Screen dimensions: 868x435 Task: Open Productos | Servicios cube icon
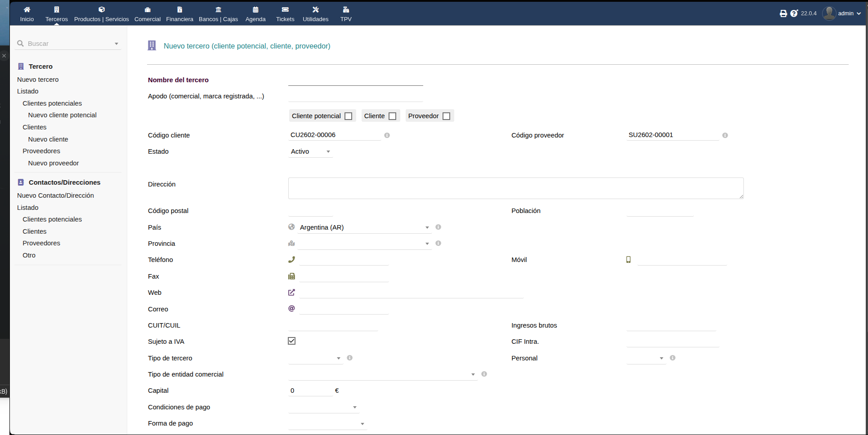point(102,9)
